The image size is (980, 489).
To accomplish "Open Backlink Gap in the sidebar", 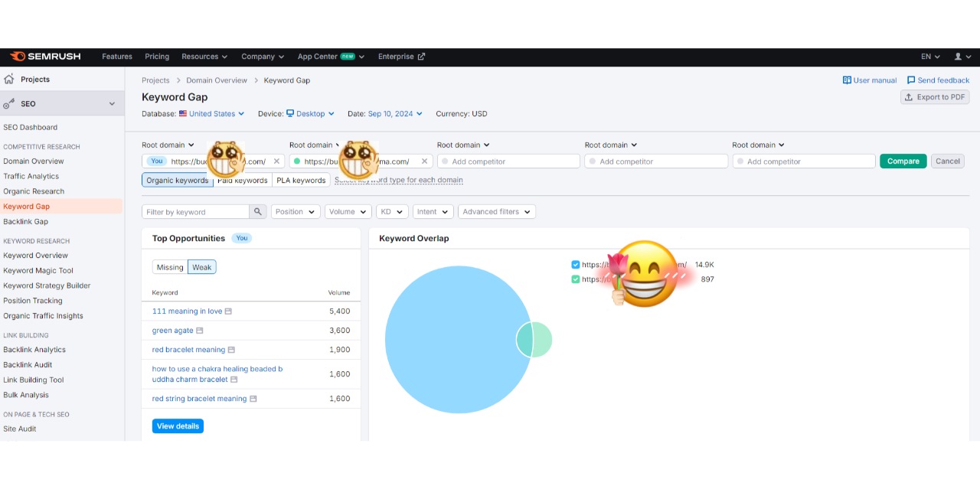I will pos(26,222).
